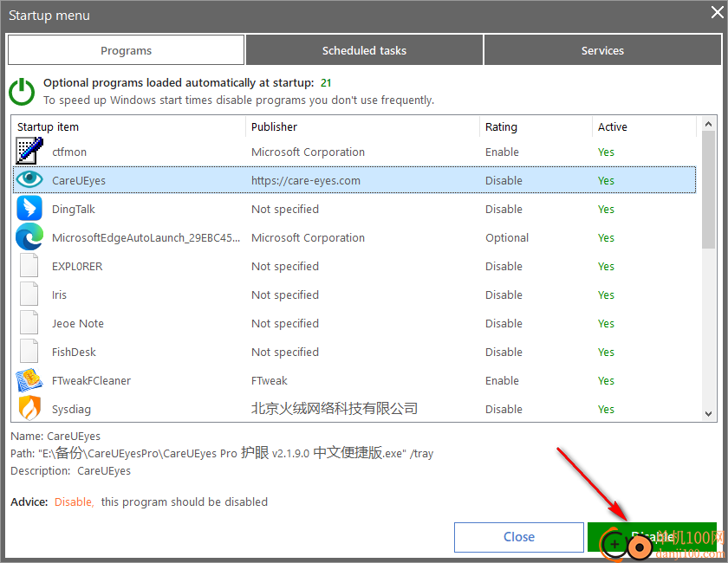728x563 pixels.
Task: Click the green power icon
Action: coord(22,92)
